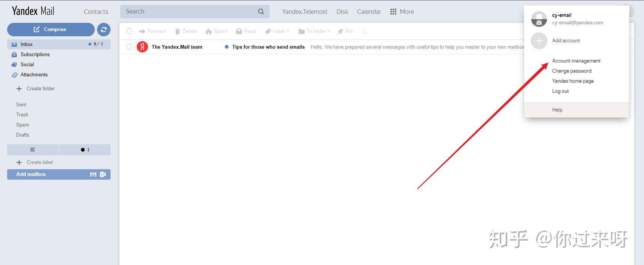The image size is (644, 265).
Task: Click the plus icon beside Create folder
Action: (19, 89)
